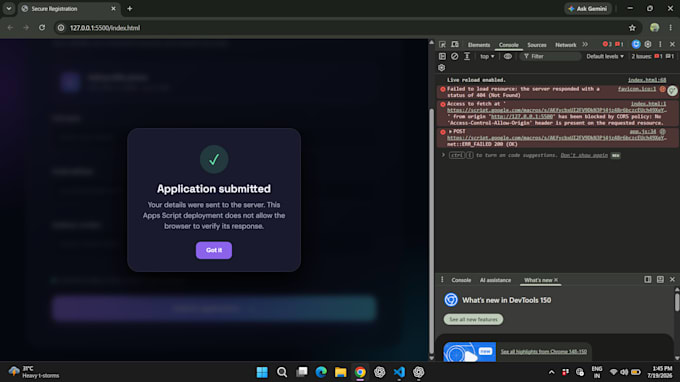This screenshot has height=382, width=680.
Task: Click the drawer expand icon
Action: pos(660,280)
